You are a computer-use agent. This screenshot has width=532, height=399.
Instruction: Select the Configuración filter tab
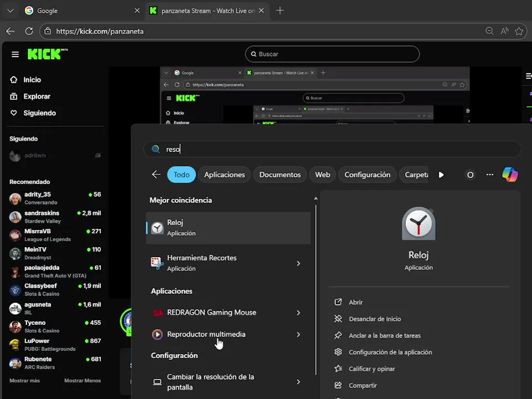[x=367, y=175]
